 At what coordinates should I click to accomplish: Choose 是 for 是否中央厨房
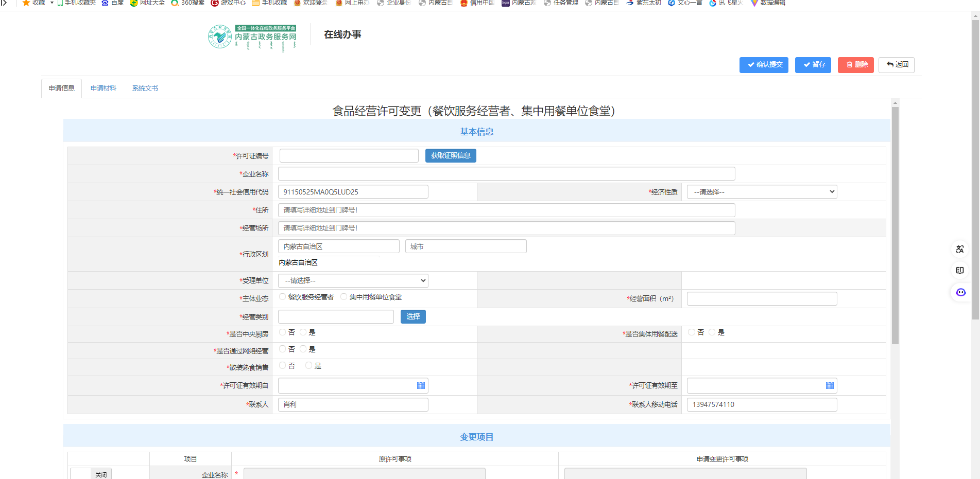tap(303, 332)
